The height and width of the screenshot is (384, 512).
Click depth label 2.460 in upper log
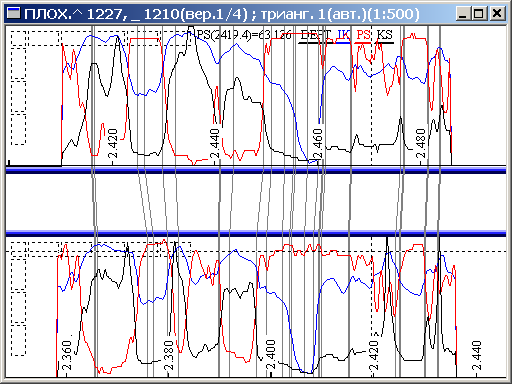(318, 144)
